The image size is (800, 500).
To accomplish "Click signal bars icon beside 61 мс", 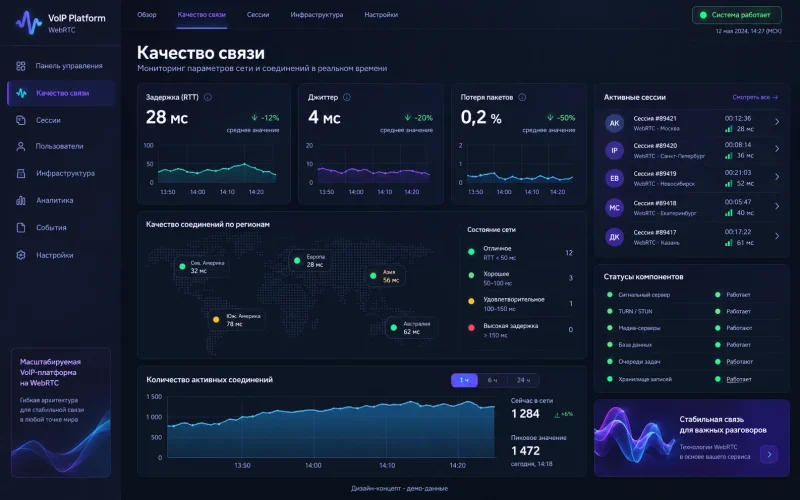I will pyautogui.click(x=729, y=243).
